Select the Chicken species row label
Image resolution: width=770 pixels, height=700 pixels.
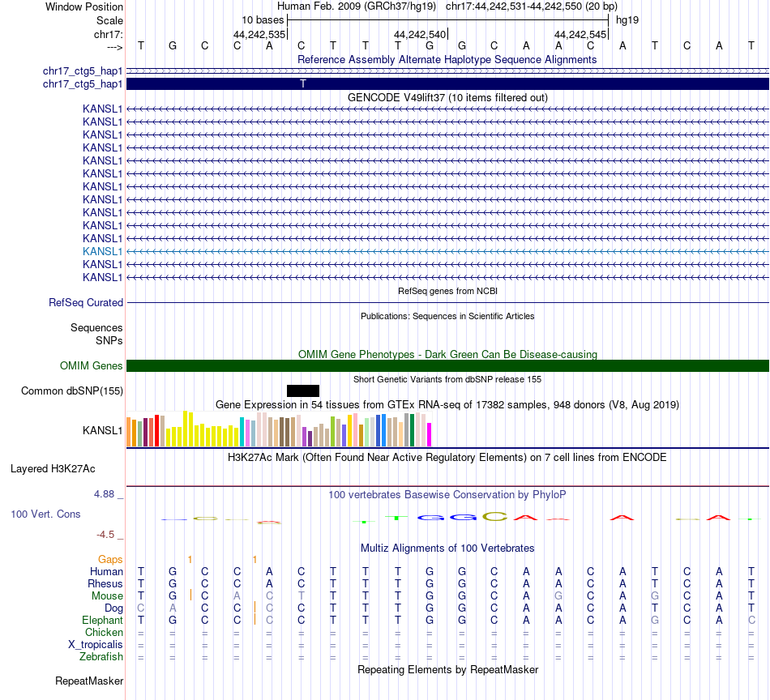[x=104, y=632]
